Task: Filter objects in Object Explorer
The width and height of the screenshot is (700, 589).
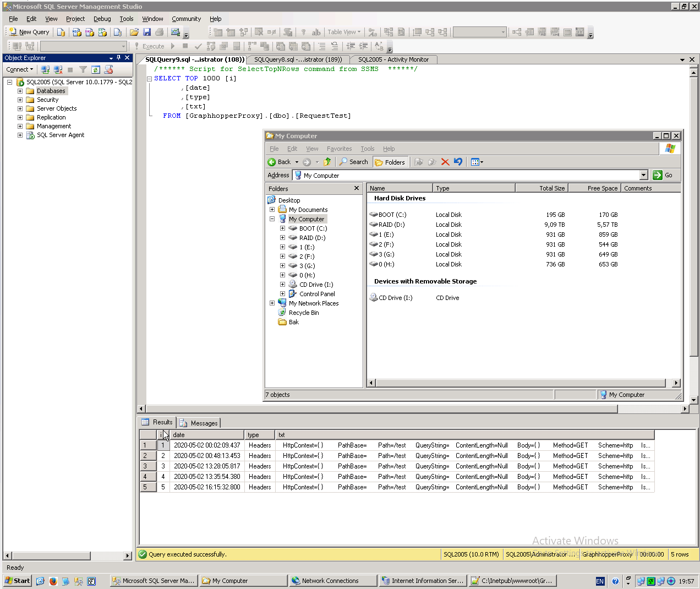Action: (83, 69)
